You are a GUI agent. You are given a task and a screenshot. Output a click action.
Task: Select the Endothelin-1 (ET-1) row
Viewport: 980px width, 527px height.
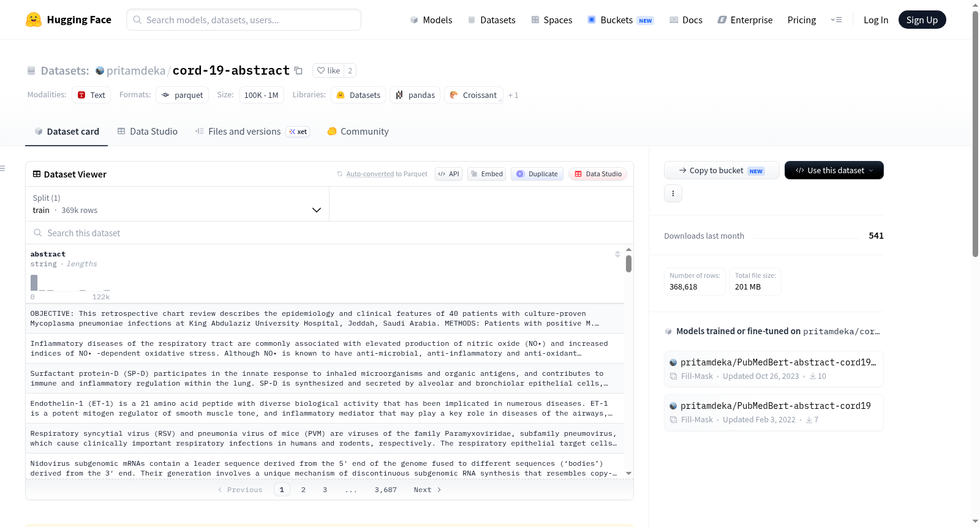pos(325,408)
